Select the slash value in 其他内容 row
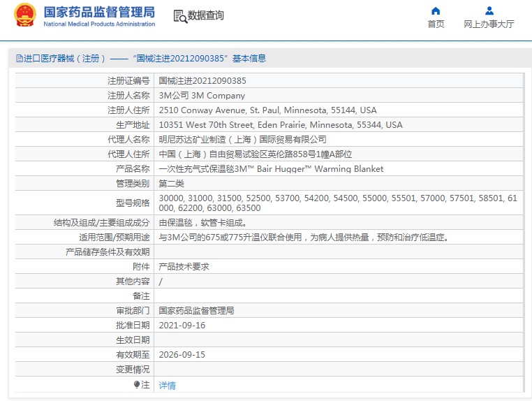This screenshot has width=532, height=401. [x=161, y=282]
